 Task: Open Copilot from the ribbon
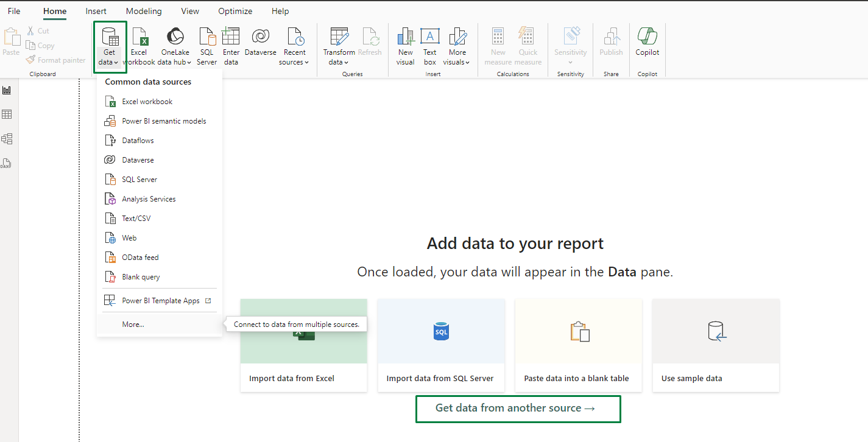tap(647, 43)
